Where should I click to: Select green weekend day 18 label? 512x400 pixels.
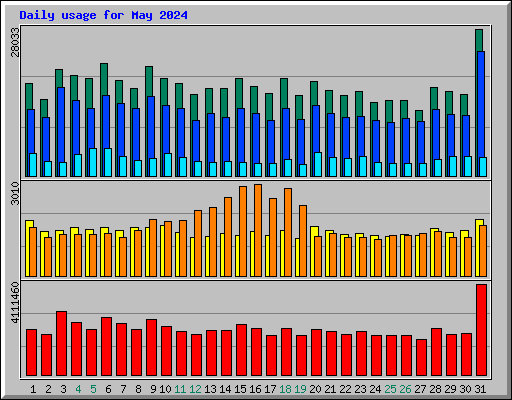coord(285,389)
